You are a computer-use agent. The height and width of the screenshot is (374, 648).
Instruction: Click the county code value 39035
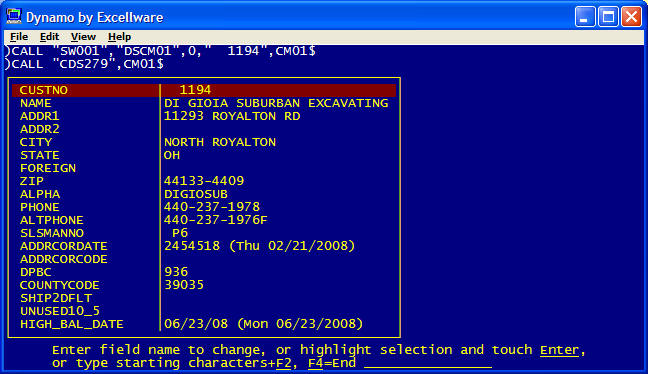[x=184, y=285]
